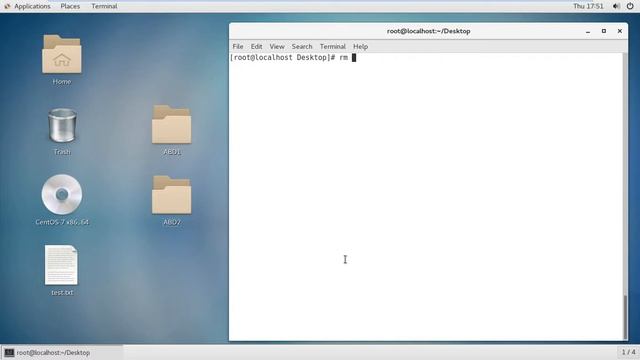Select the ABD2 folder icon
Image resolution: width=640 pixels, height=360 pixels.
click(171, 195)
